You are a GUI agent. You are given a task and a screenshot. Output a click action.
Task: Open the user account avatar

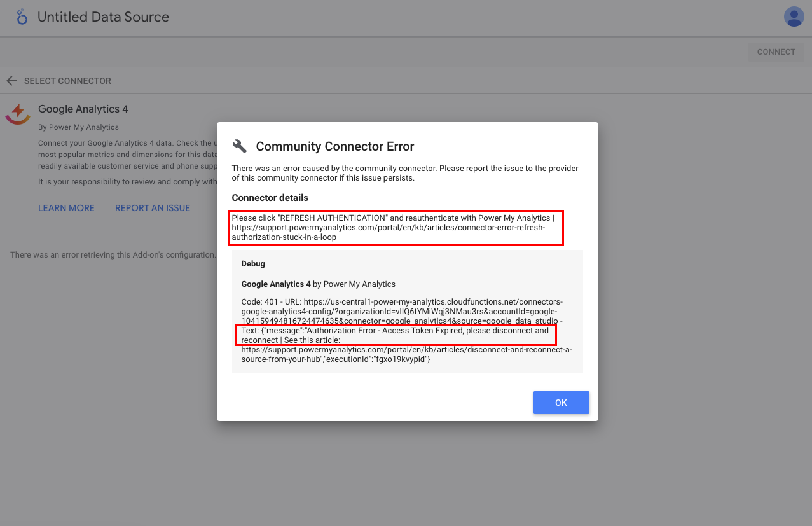794,17
